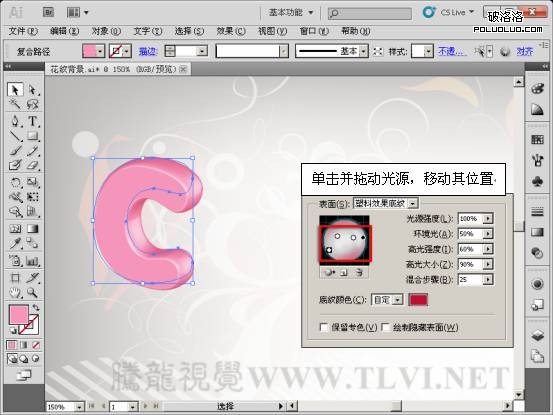Click the red 底纹颜色 color swatch

click(x=418, y=300)
